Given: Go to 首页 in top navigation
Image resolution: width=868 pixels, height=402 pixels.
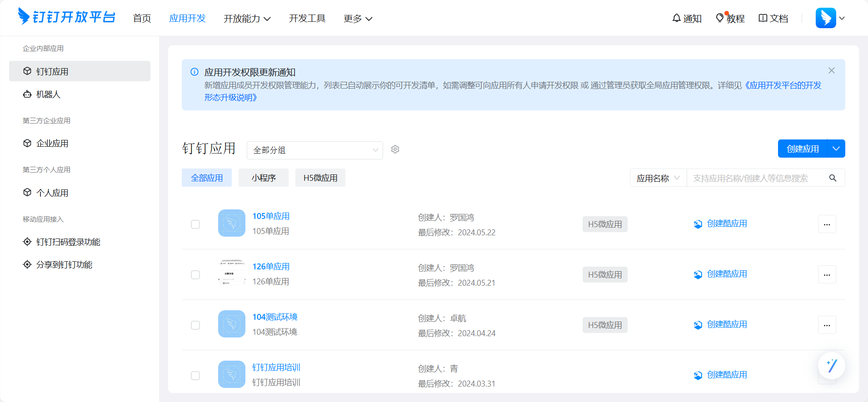Looking at the screenshot, I should [142, 18].
